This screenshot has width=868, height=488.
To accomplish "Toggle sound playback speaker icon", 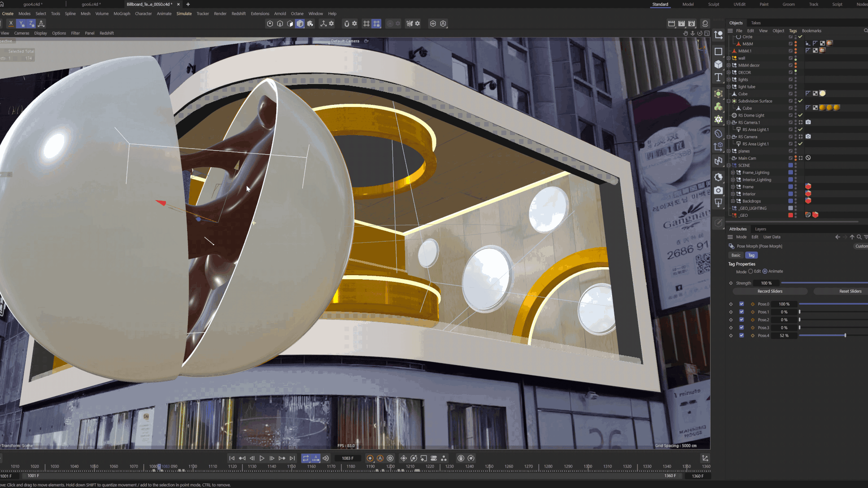I will (325, 458).
